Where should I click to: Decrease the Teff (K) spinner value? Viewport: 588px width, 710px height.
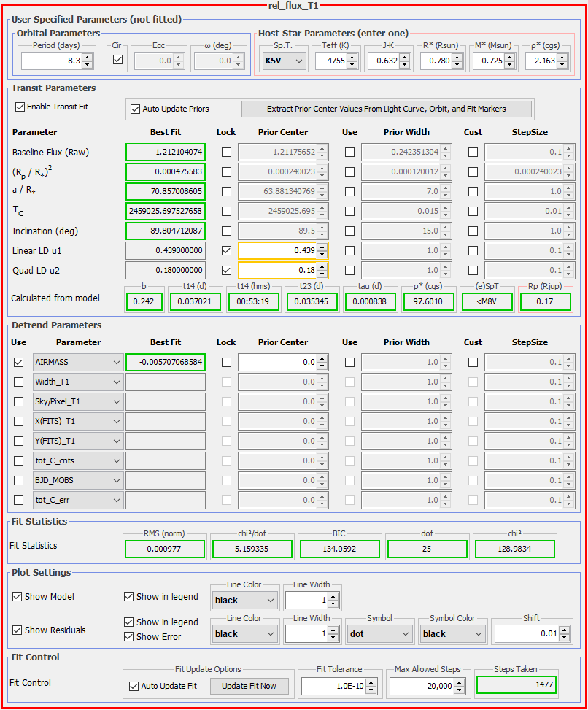355,65
